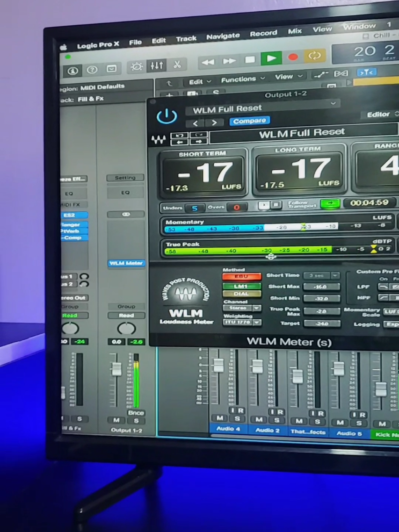Go to previous plugin preset arrow
The height and width of the screenshot is (532, 399).
[195, 123]
